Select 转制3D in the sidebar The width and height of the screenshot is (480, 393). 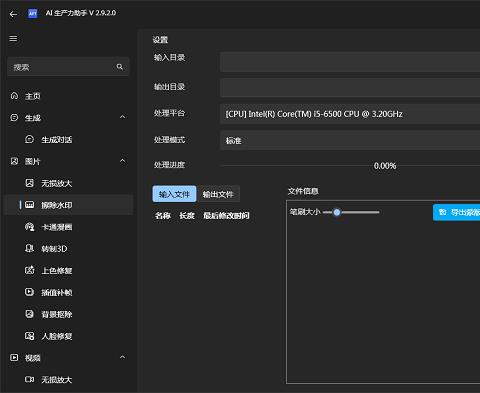[x=68, y=248]
